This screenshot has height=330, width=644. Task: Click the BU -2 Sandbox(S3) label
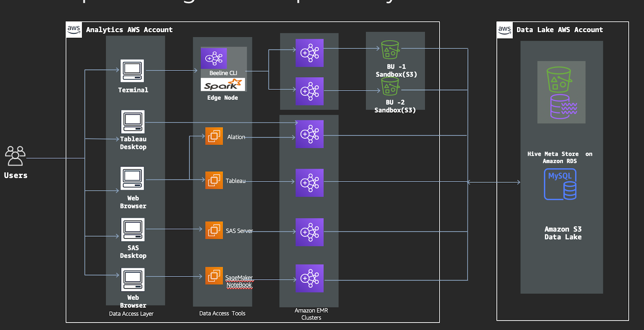coord(395,106)
